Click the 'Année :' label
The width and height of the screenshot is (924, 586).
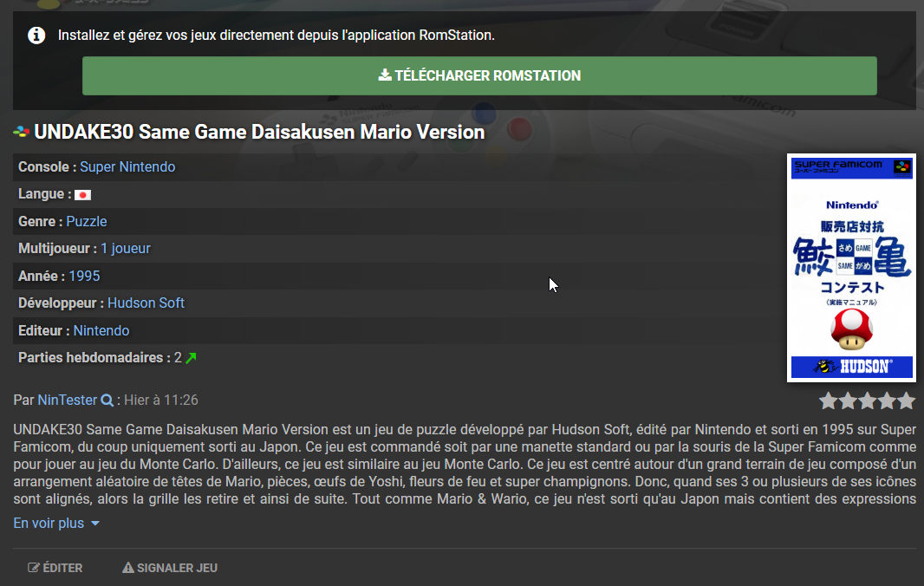[42, 276]
